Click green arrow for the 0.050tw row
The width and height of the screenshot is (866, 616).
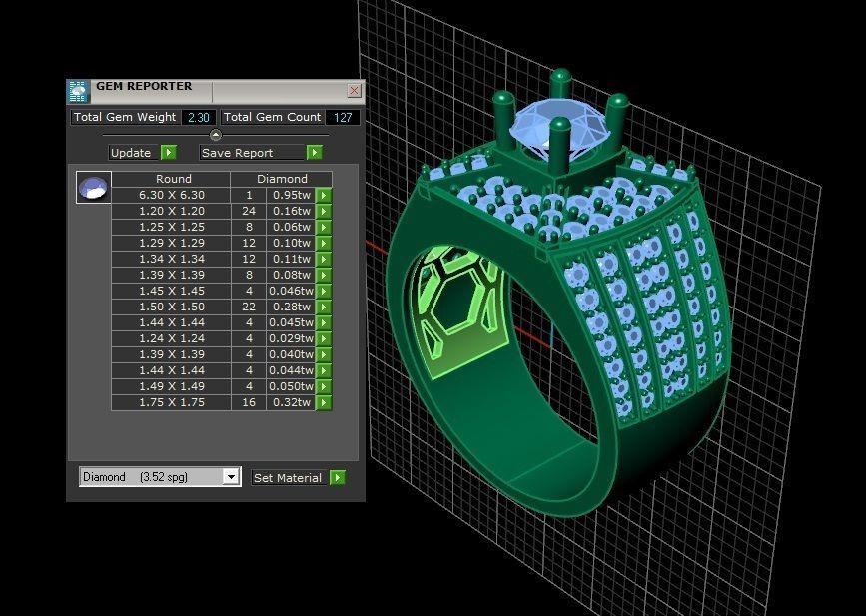pos(324,387)
